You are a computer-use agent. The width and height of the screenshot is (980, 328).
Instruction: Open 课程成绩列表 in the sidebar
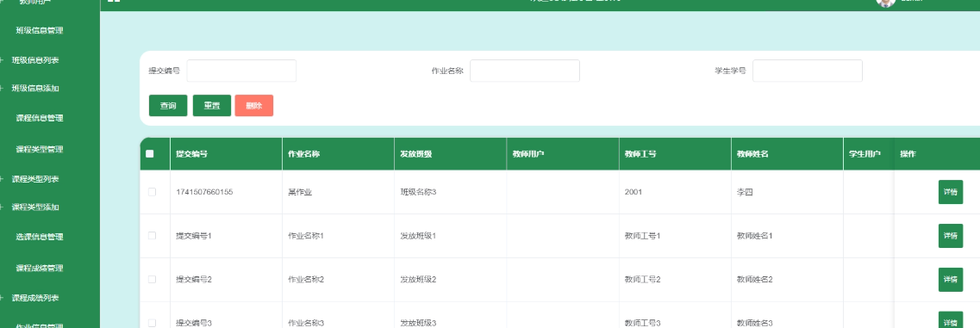pyautogui.click(x=35, y=297)
